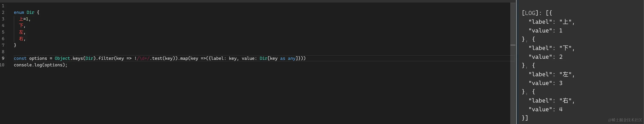Image resolution: width=644 pixels, height=124 pixels.
Task: Click 'any' type keyword on line 9
Action: click(292, 58)
